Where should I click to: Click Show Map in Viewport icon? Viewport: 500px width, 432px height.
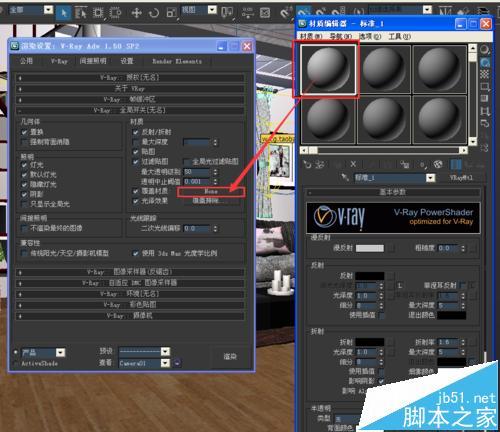pyautogui.click(x=438, y=164)
